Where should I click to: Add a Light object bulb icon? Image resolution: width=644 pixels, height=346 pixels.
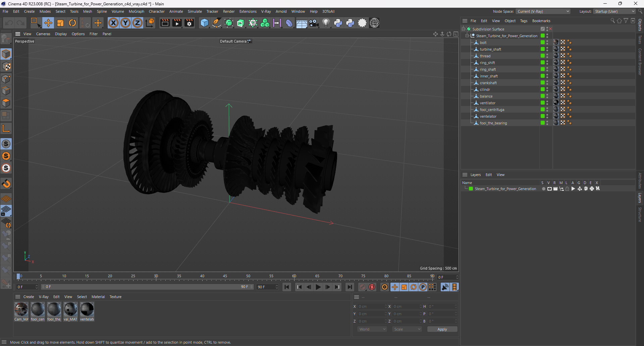(326, 23)
